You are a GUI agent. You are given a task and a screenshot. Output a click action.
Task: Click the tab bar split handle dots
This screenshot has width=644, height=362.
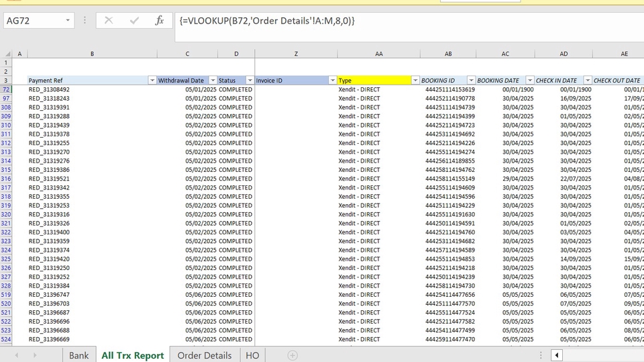click(541, 355)
